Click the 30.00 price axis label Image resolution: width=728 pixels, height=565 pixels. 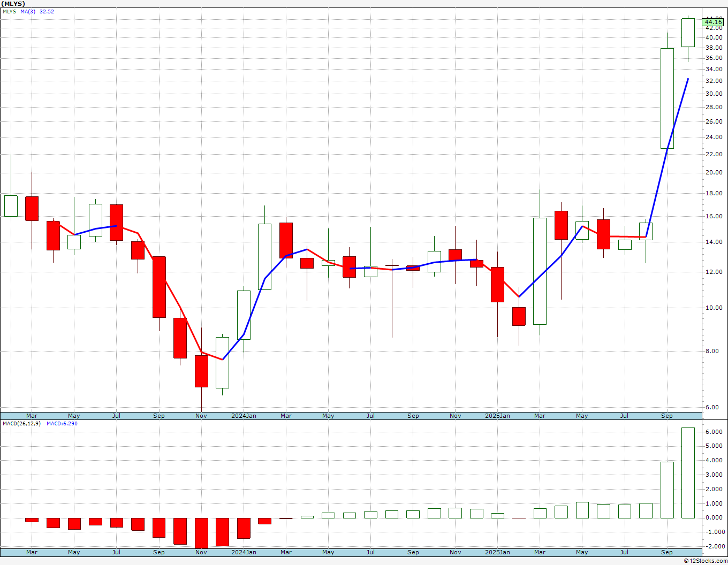click(x=714, y=94)
